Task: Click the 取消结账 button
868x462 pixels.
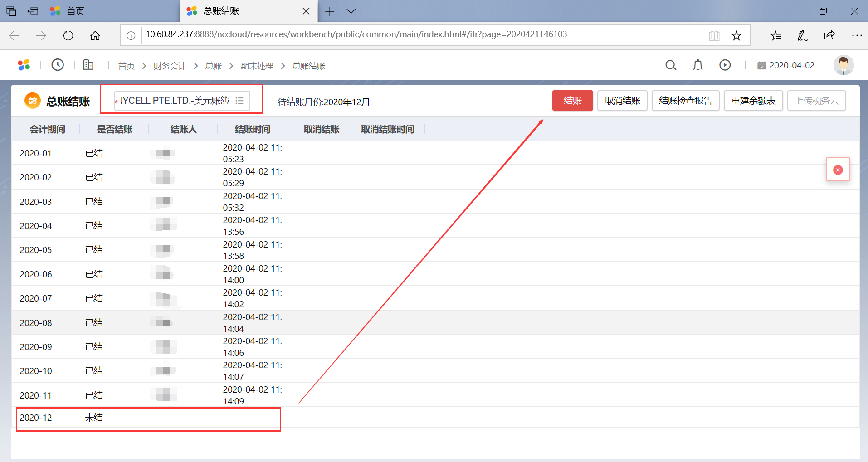Action: pyautogui.click(x=622, y=101)
